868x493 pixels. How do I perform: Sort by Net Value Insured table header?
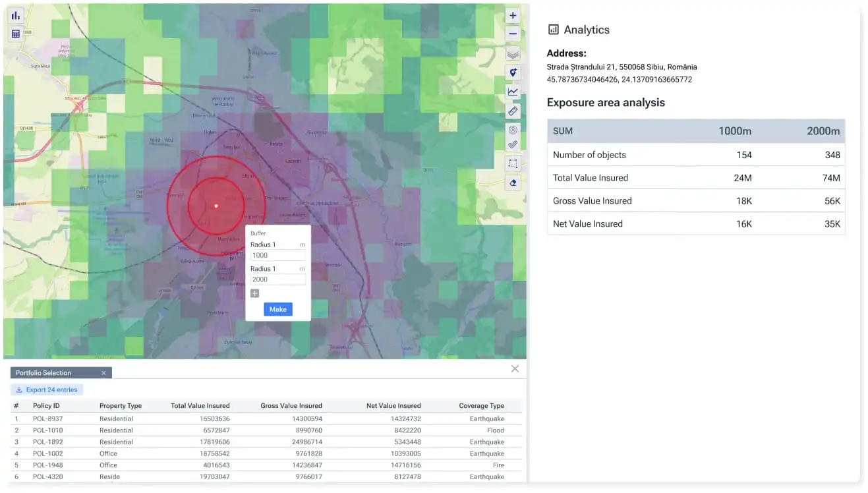click(x=393, y=405)
